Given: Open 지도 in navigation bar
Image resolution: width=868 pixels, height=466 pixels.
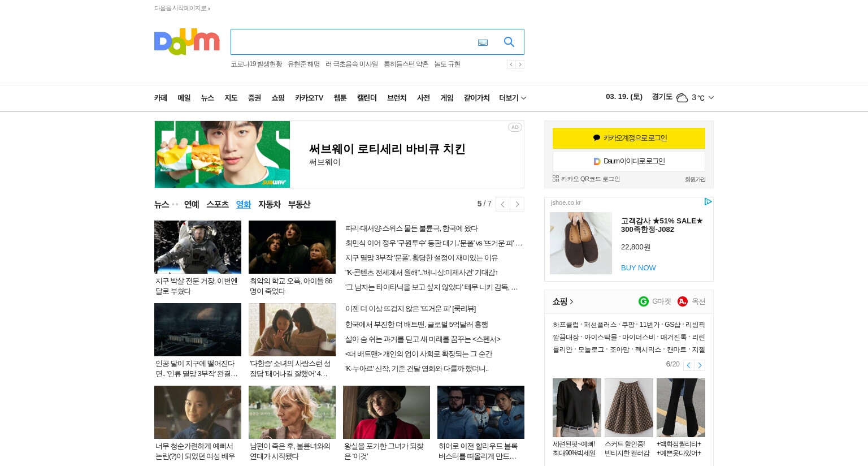Looking at the screenshot, I should click(x=231, y=98).
